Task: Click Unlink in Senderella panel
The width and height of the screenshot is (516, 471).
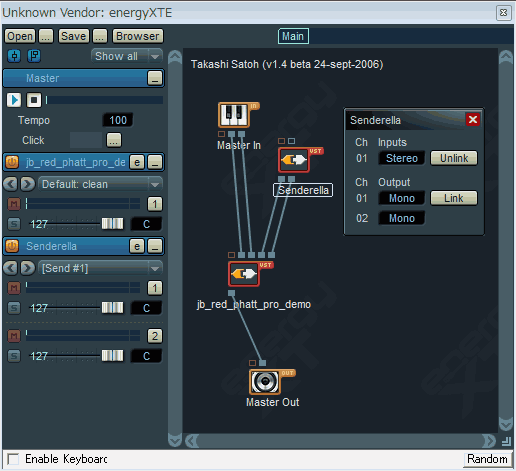Action: (x=454, y=158)
